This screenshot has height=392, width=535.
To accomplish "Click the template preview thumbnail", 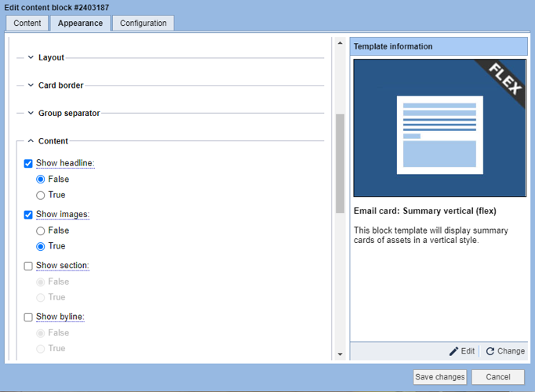I will (x=440, y=128).
